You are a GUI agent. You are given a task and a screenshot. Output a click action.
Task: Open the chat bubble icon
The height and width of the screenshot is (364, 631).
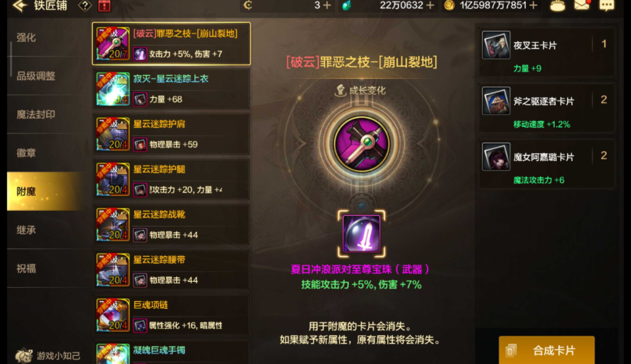coord(607,6)
